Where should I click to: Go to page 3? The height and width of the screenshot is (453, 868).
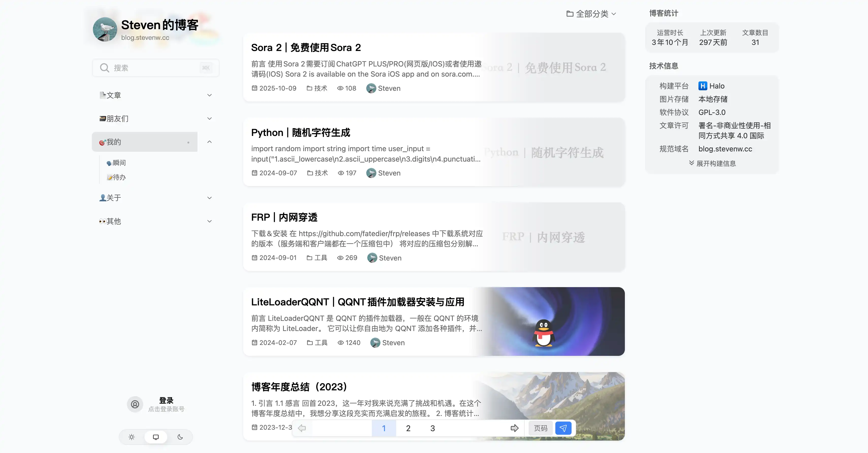(x=432, y=428)
